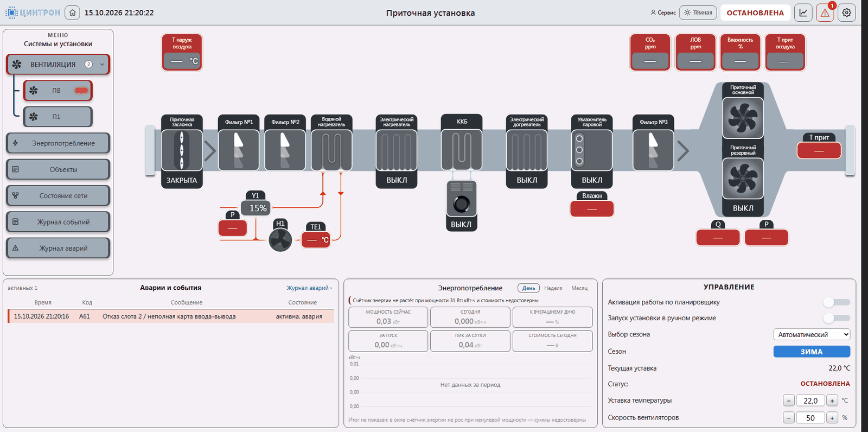Click the ККБ cooling coil icon
Screen dimensions: 868x432
[462, 149]
